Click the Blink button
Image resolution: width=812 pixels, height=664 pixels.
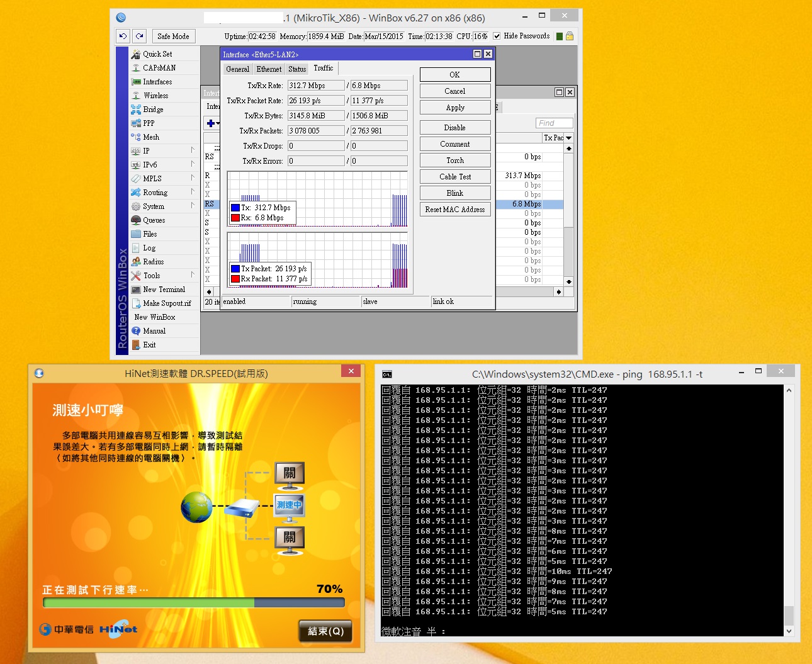coord(455,193)
